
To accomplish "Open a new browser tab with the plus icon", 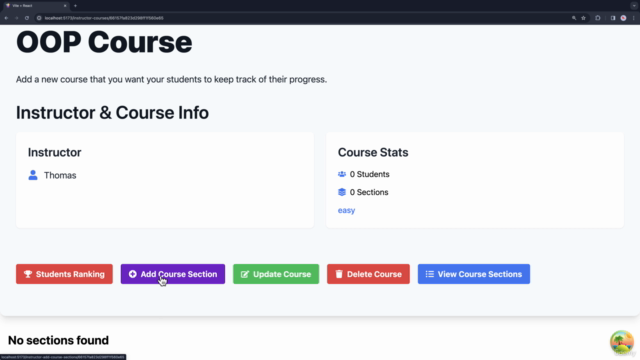I will [x=75, y=6].
